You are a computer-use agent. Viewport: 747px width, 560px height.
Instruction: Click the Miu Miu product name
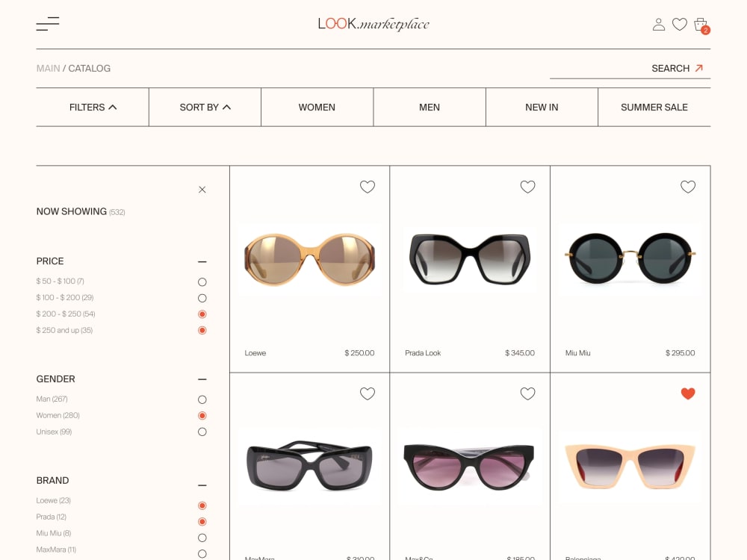(577, 353)
